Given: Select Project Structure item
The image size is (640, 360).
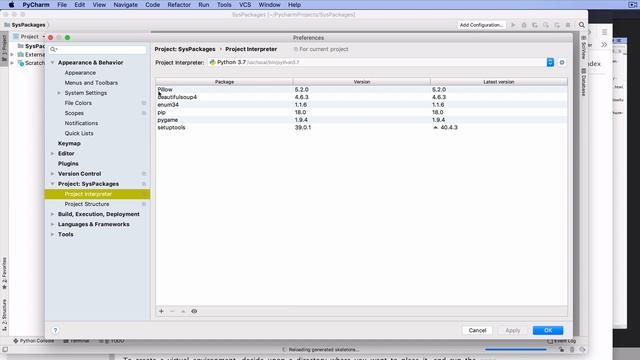Looking at the screenshot, I should coord(87,204).
